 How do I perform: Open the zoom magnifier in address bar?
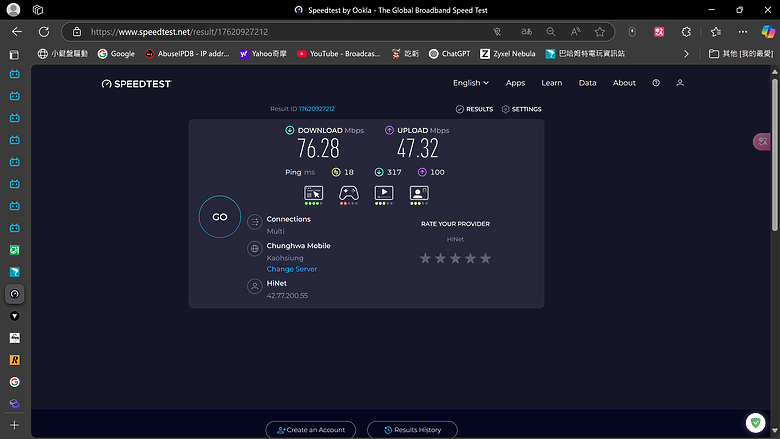[x=551, y=32]
